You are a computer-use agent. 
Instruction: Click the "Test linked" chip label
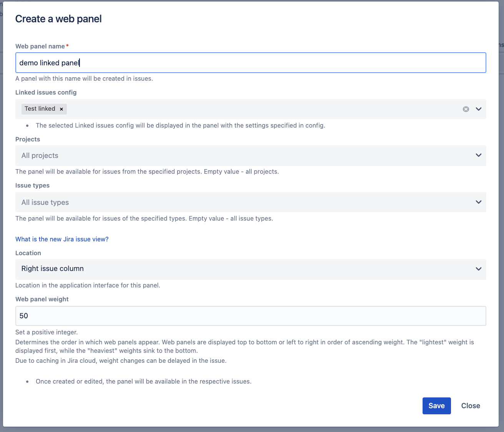click(40, 109)
